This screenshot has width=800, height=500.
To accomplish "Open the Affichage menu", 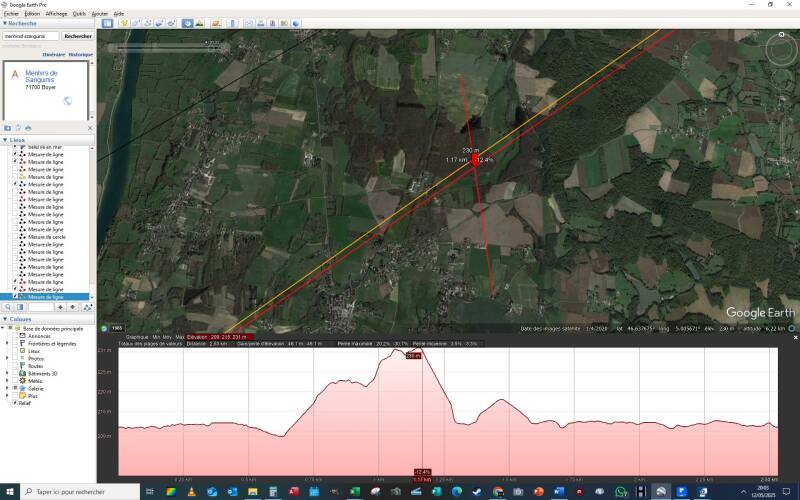I will tap(56, 14).
